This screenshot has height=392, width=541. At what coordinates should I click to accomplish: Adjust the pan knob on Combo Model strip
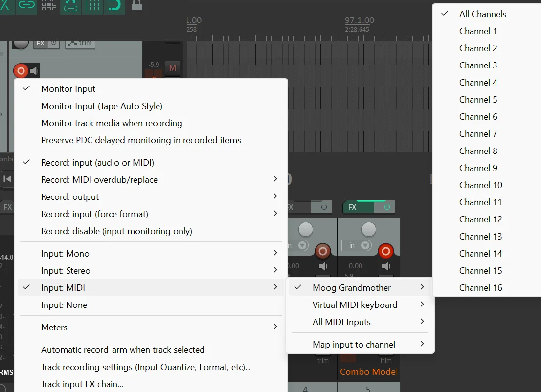pos(368,229)
